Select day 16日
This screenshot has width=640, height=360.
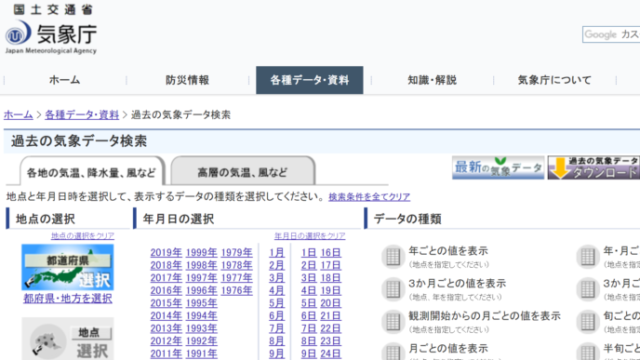pos(331,253)
